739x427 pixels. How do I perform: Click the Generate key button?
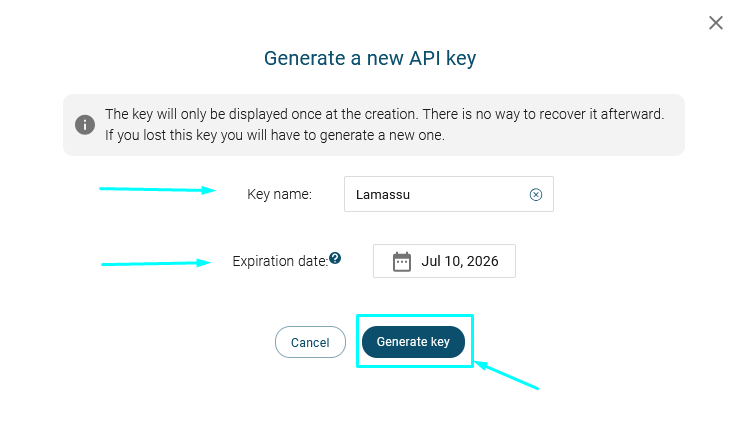tap(413, 342)
